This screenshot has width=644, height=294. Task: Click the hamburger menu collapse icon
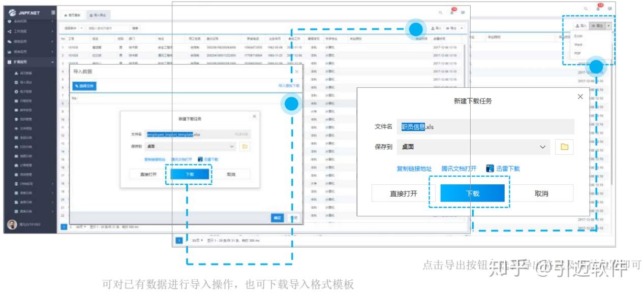pos(52,12)
